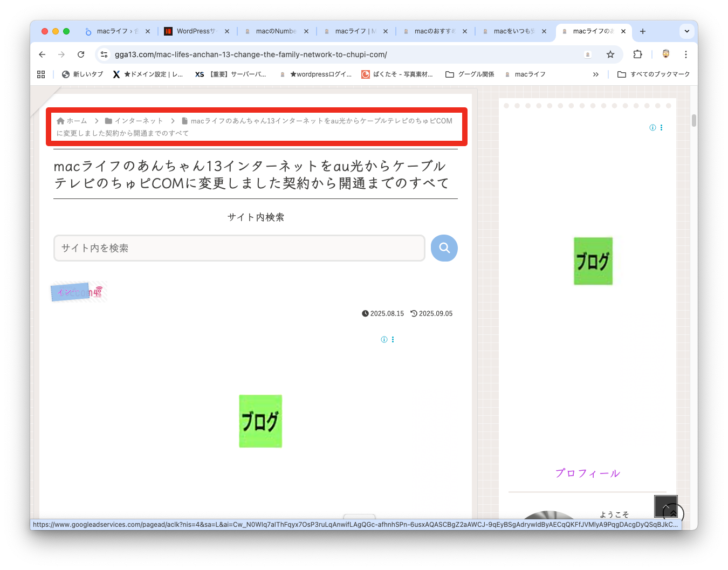Close the WordPressサ tab

(227, 31)
